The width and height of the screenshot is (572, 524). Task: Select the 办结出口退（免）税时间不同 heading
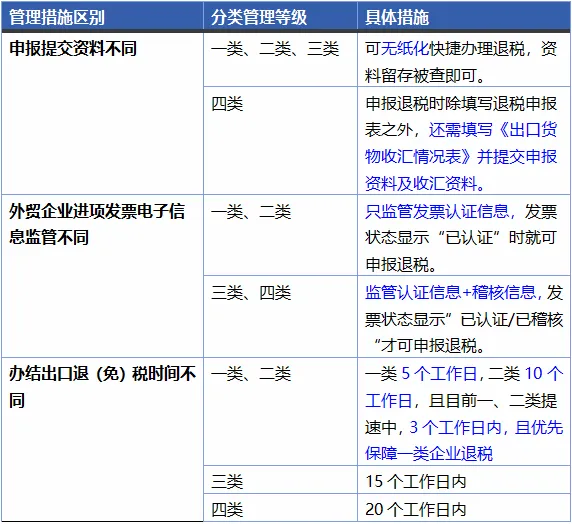(x=103, y=387)
